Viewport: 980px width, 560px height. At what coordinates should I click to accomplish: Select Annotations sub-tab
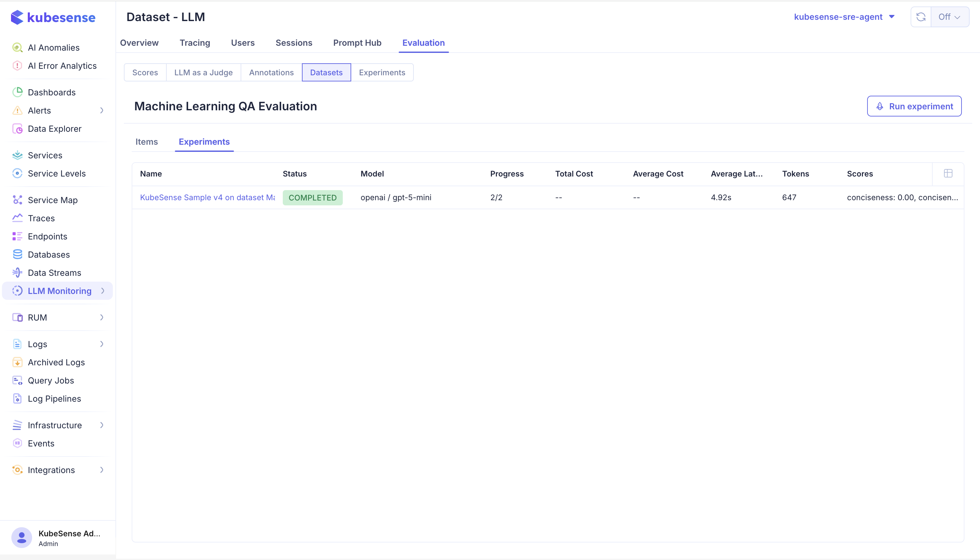(271, 72)
